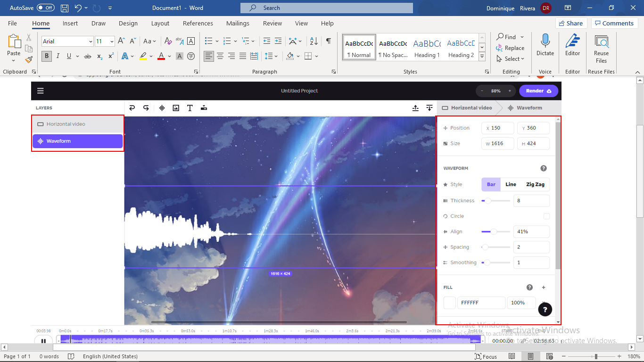Apply character shading icon
The width and height of the screenshot is (644, 362).
pyautogui.click(x=180, y=56)
